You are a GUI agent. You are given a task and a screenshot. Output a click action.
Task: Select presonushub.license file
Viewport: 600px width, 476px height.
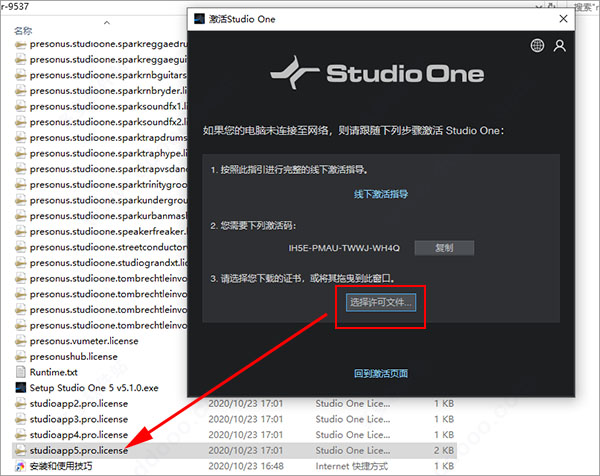[73, 357]
